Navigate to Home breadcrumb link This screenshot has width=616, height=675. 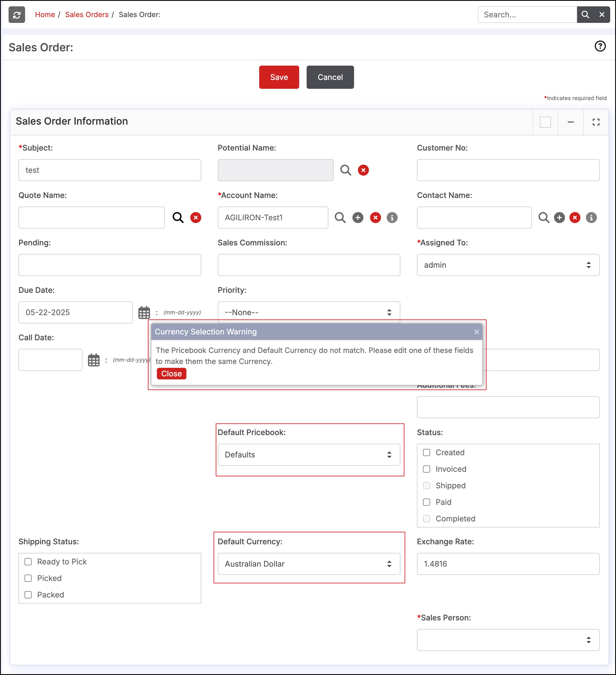[45, 15]
